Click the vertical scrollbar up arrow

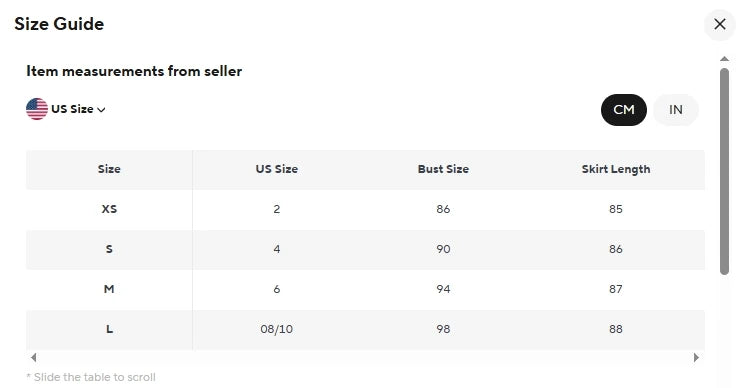point(724,59)
